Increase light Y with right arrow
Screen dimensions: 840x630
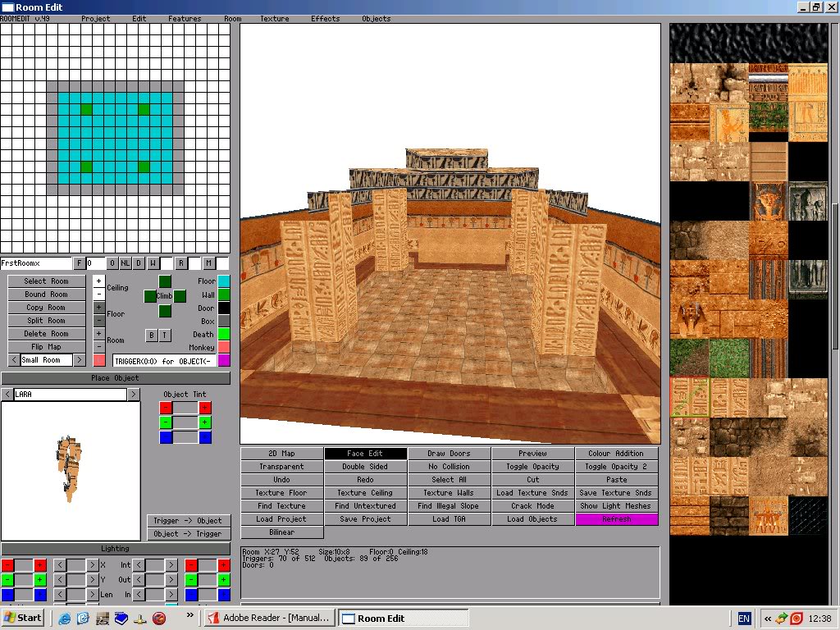[x=92, y=580]
